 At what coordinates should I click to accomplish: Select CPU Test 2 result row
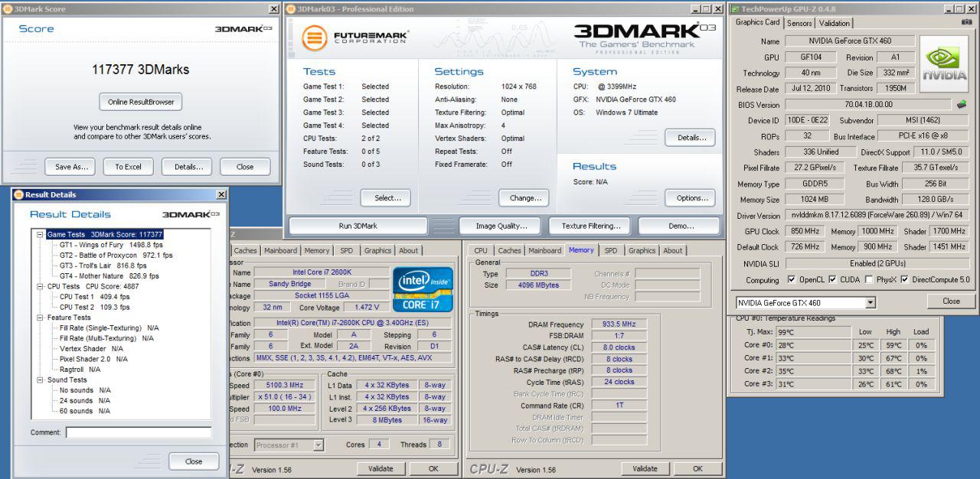tap(94, 308)
